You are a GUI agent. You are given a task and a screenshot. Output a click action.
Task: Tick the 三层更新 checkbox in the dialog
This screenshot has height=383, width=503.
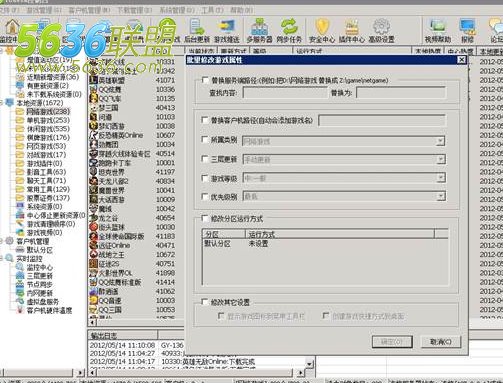click(205, 159)
